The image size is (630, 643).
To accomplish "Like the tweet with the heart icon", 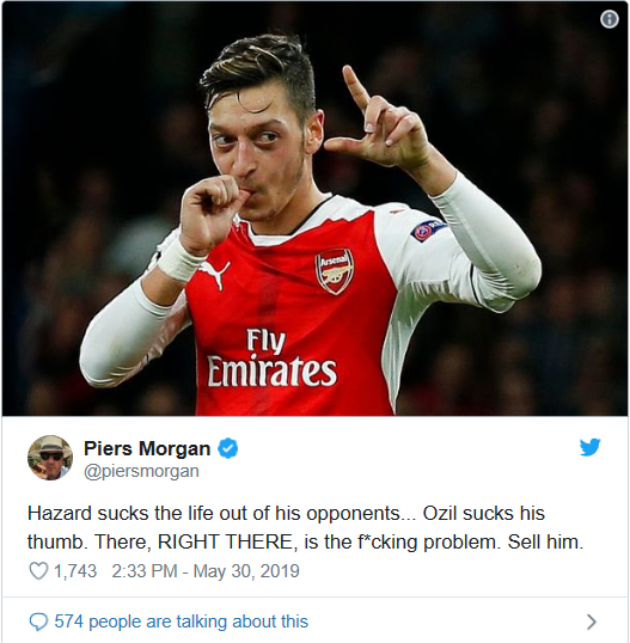I will (x=38, y=572).
